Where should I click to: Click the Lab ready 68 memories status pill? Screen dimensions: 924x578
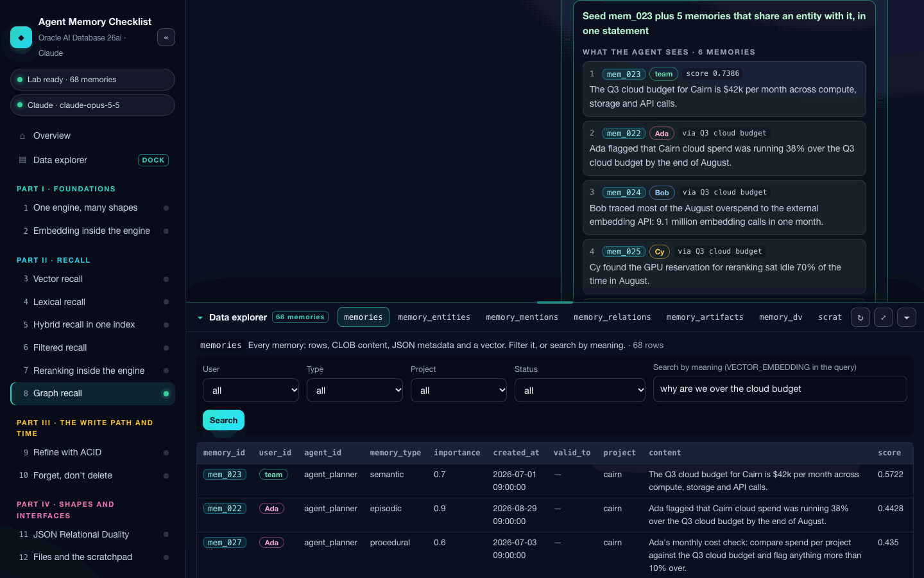92,80
